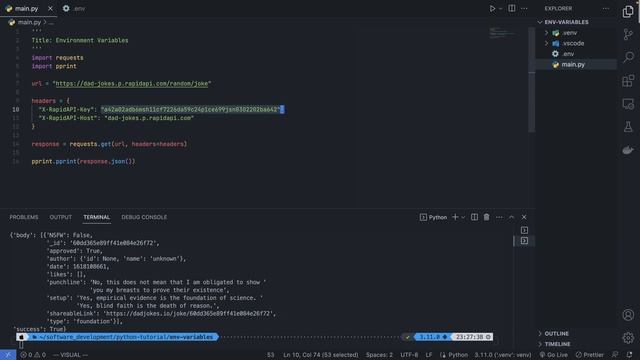Screen dimensions: 640x360
Task: Go to line via Ln 10, Col 74
Action: coord(320,355)
